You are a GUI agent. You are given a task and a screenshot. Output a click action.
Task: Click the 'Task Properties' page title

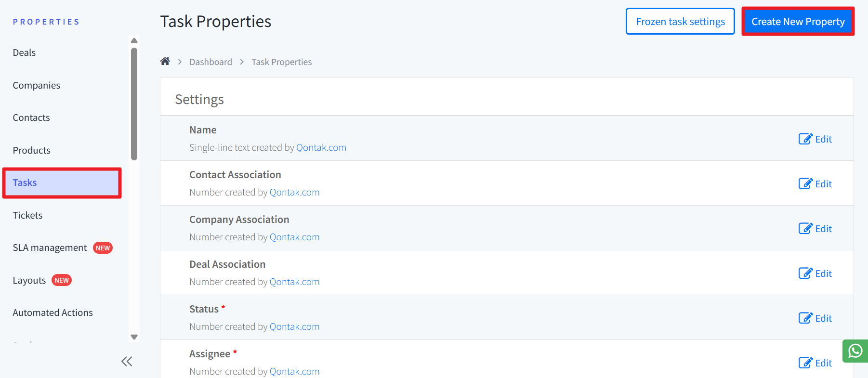[216, 22]
